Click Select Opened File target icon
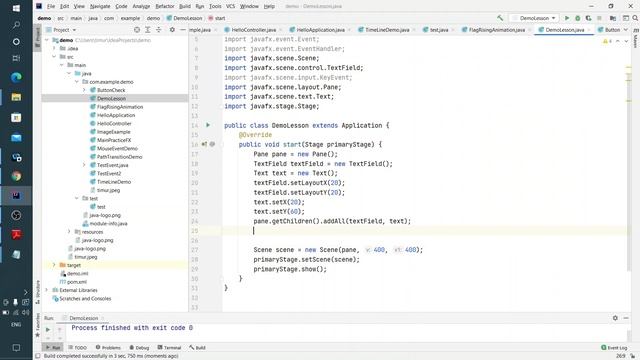 [137, 30]
